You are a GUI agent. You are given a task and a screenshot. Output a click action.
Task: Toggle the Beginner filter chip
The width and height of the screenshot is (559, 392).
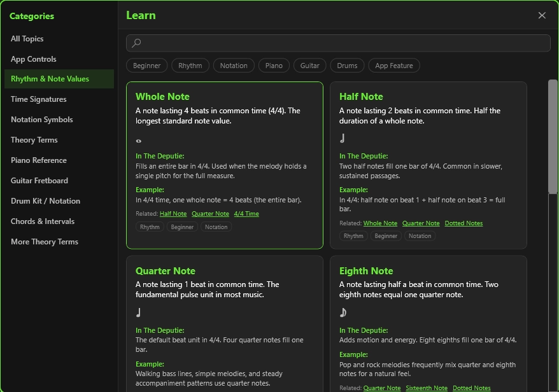coord(146,66)
